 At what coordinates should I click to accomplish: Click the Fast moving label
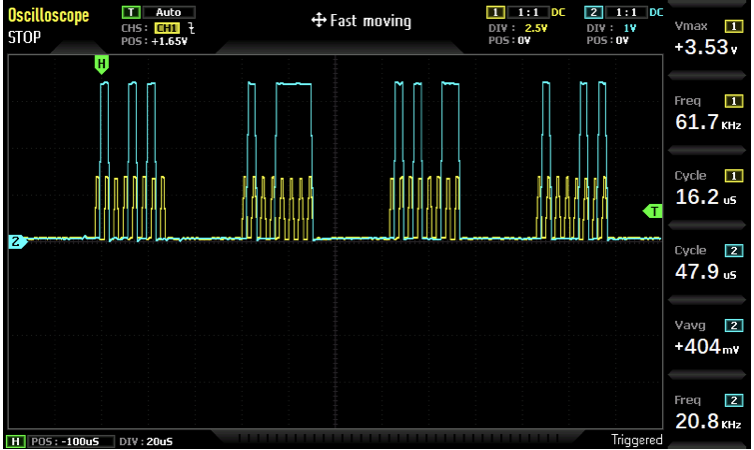tap(371, 21)
